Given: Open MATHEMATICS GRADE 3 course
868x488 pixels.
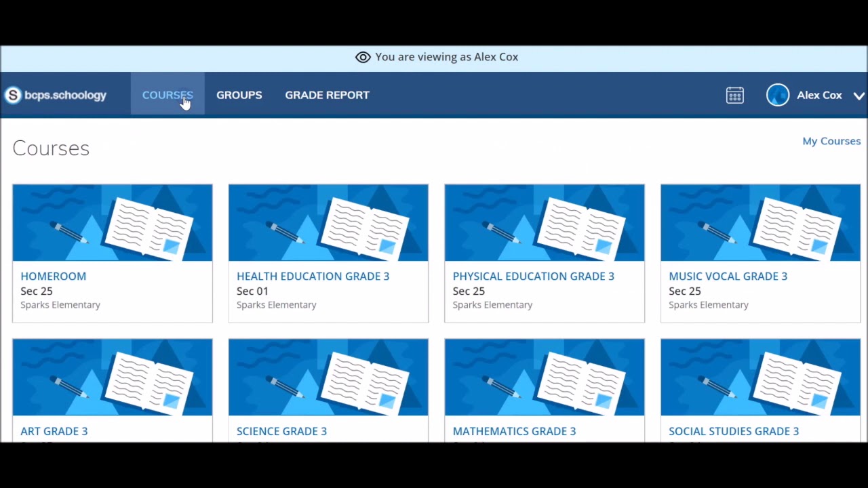Looking at the screenshot, I should pos(514,431).
